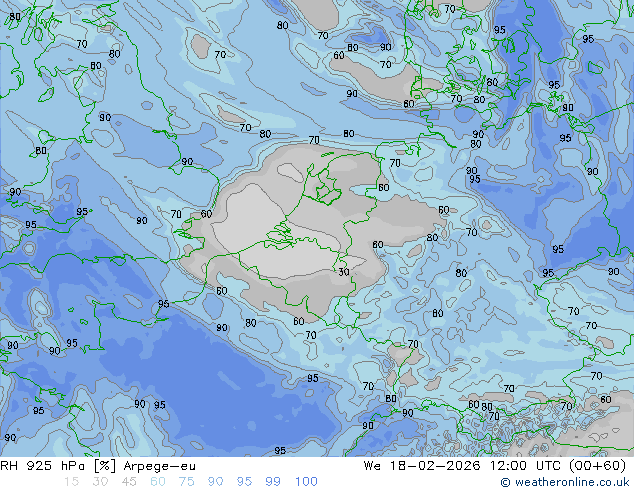
Task: Click the "(00+60)" forecast offset text
Action: pyautogui.click(x=597, y=466)
